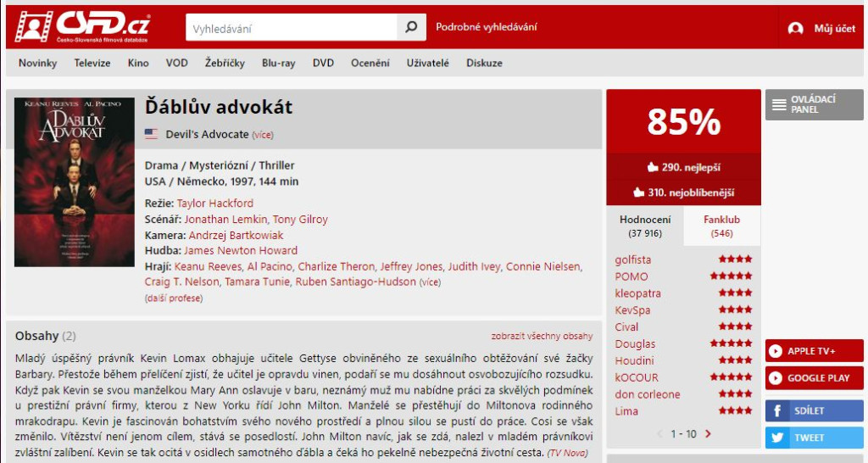Open user don corleone's profile
This screenshot has height=463, width=868.
647,394
